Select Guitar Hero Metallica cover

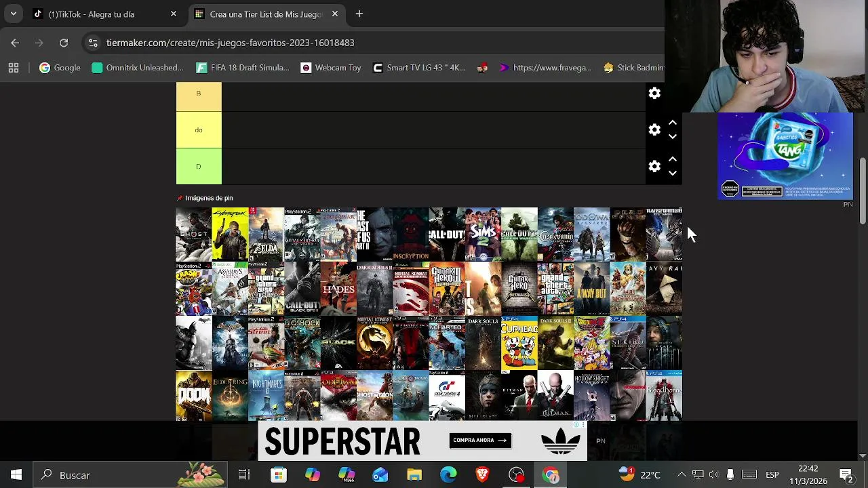(x=519, y=289)
